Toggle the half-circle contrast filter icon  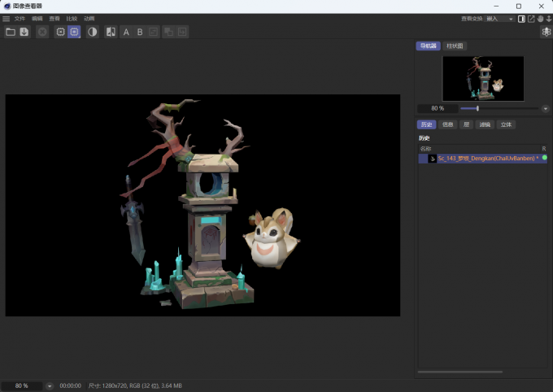(x=93, y=32)
